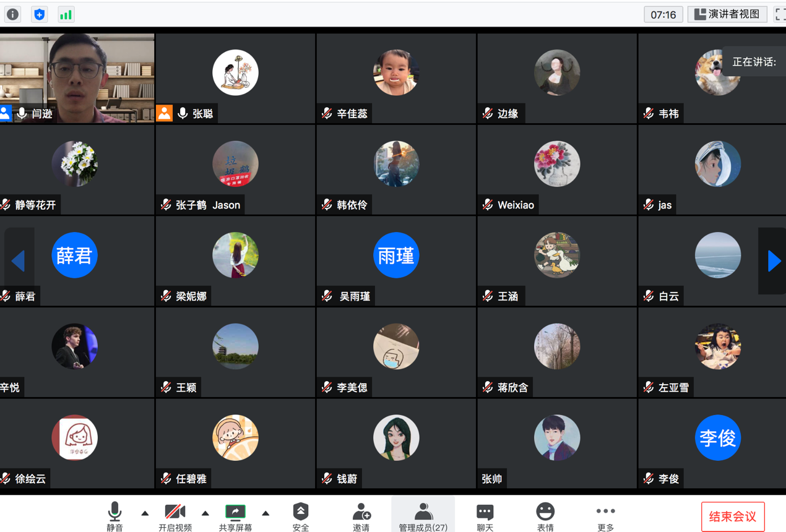This screenshot has width=786, height=532.
Task: Toggle the fullscreen icon at top right
Action: click(779, 14)
